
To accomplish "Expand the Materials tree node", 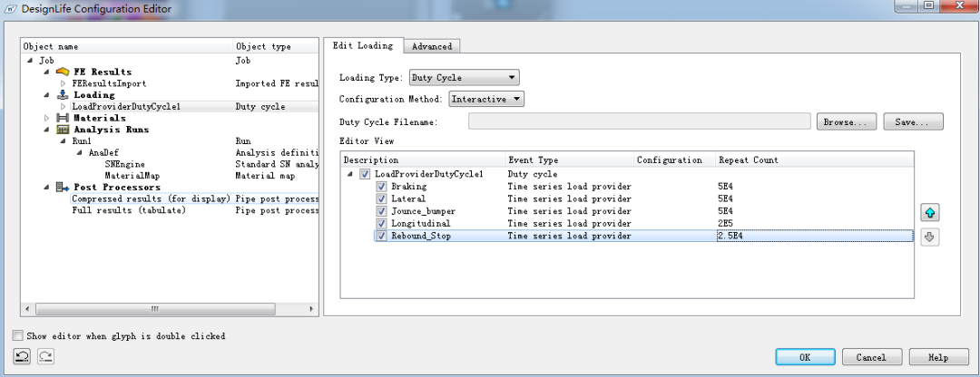I will coord(46,118).
